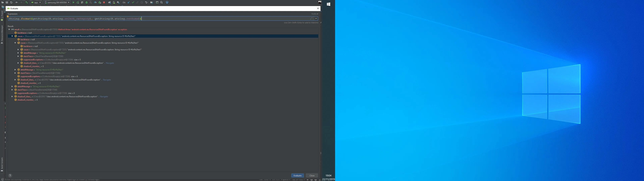Click the Debug app bug icon

pyautogui.click(x=87, y=3)
